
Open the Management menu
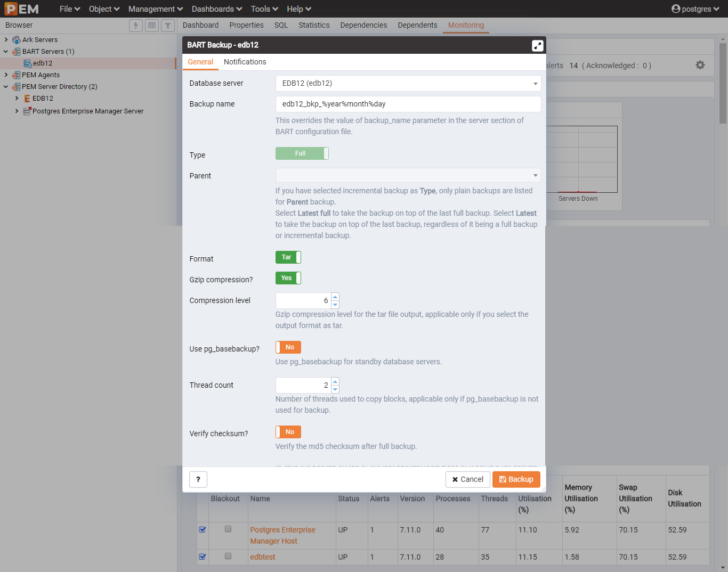point(156,9)
